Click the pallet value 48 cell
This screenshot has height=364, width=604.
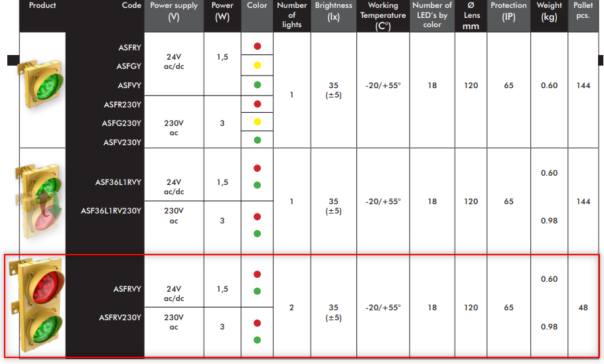coord(583,308)
